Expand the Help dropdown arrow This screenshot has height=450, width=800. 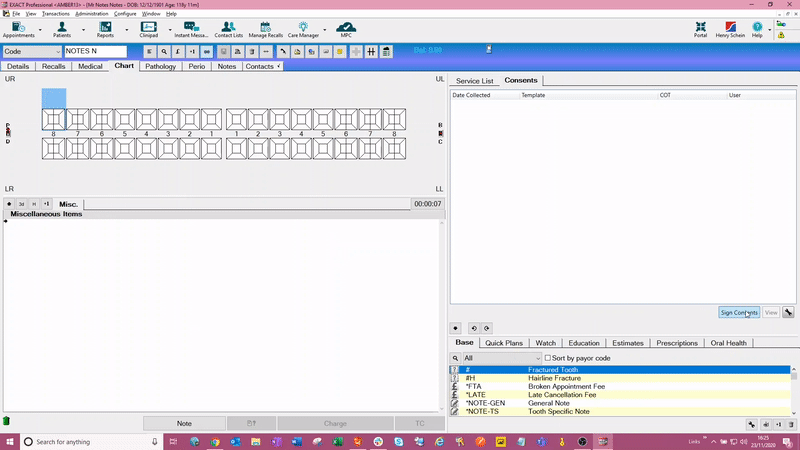[x=769, y=30]
